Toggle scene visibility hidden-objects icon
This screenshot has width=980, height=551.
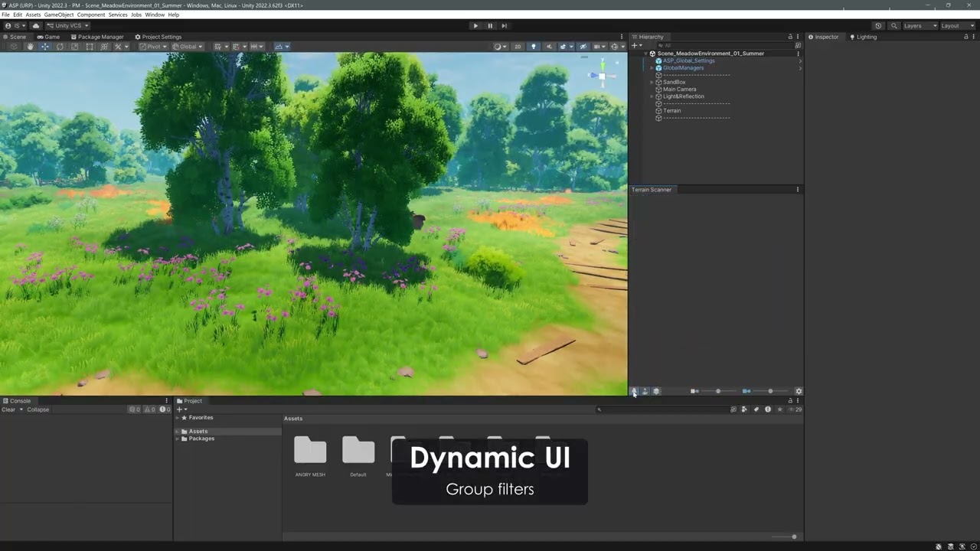(x=583, y=47)
